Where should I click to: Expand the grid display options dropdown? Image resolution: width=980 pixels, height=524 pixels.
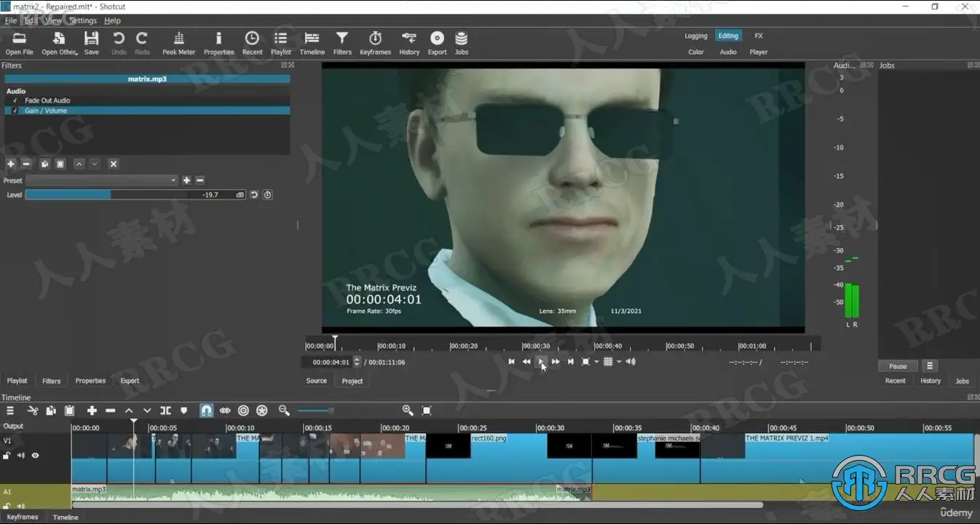click(620, 362)
